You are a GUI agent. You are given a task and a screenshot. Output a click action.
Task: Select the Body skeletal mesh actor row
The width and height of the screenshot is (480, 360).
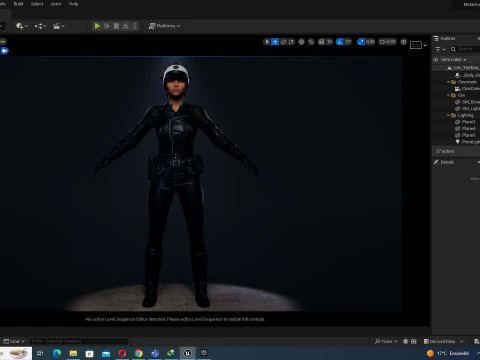[x=456, y=75]
